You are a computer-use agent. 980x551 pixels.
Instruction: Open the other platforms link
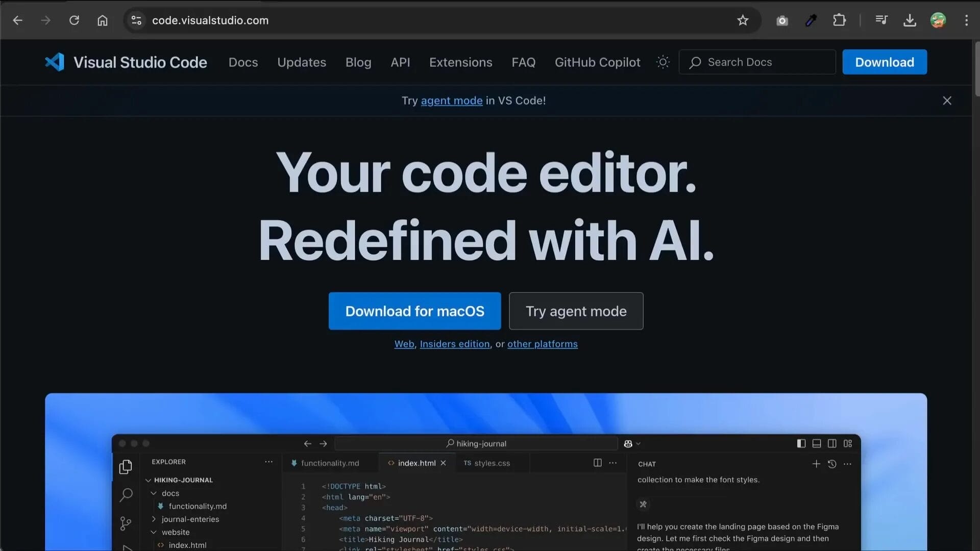coord(543,344)
